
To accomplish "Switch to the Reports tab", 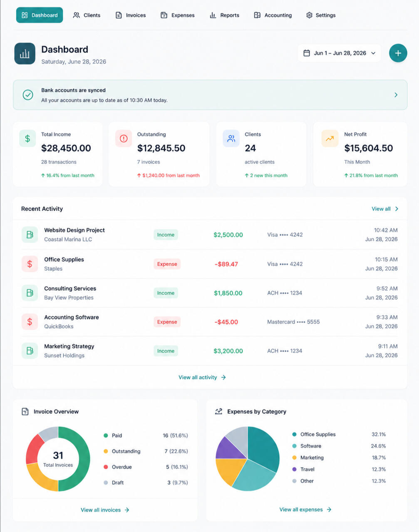I will (224, 15).
